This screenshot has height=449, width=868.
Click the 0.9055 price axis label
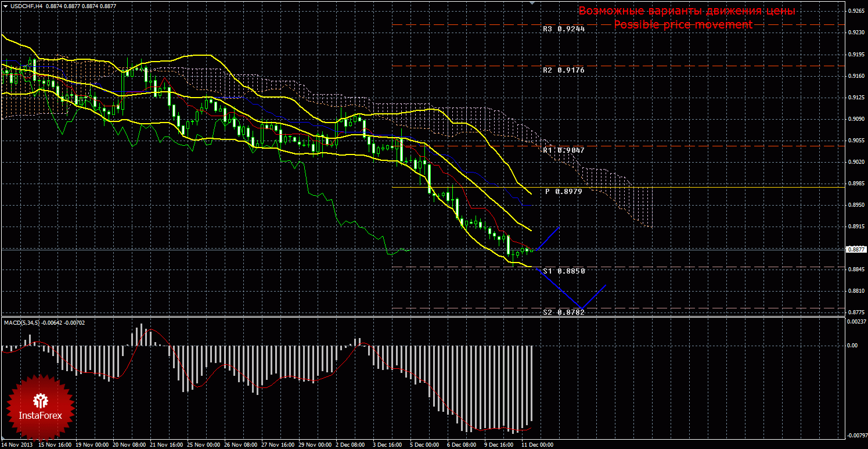coord(856,140)
